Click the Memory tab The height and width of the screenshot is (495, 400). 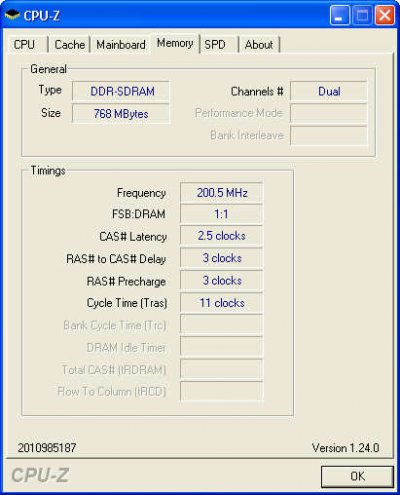[x=175, y=43]
